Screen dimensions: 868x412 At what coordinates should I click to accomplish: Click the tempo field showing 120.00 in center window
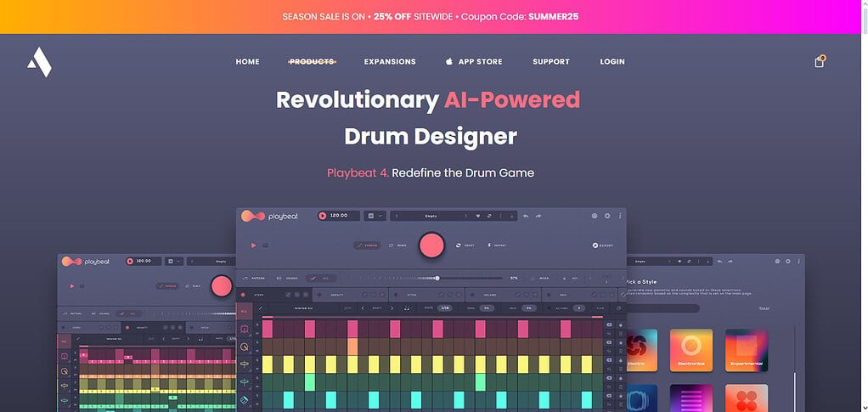pos(339,216)
